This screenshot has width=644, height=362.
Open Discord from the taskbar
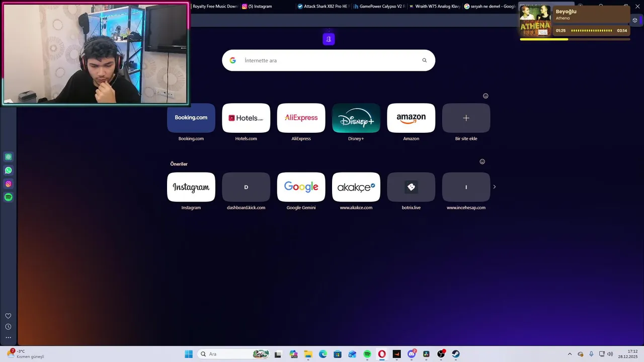[x=412, y=354]
